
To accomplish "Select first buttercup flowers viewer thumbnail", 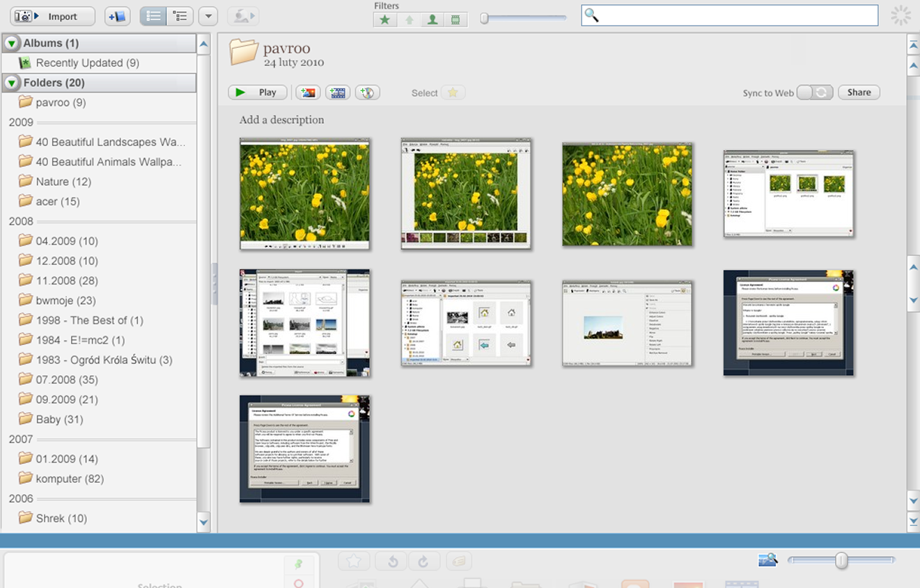I will [305, 194].
